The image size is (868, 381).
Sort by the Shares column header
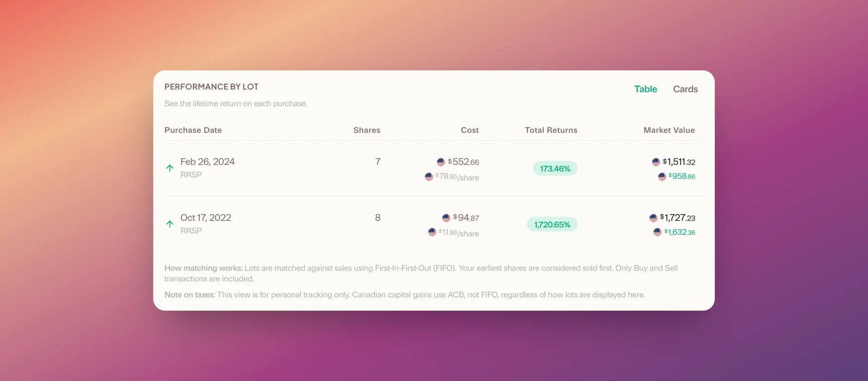click(367, 130)
